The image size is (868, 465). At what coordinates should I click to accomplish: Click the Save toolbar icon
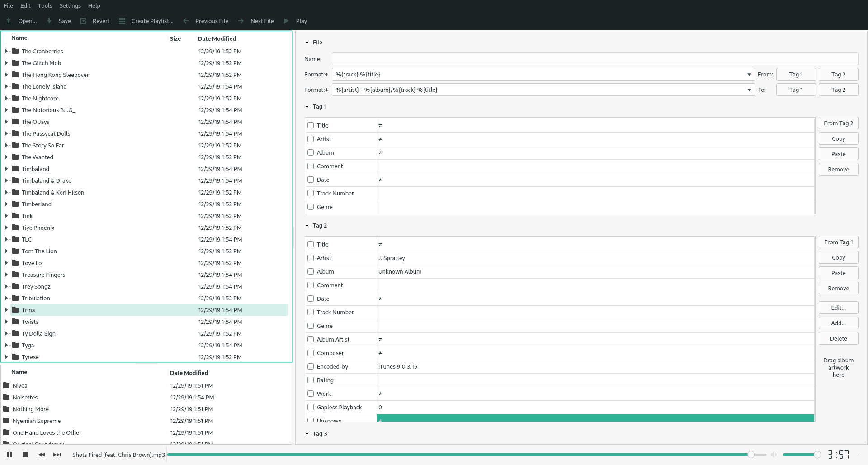[x=49, y=21]
